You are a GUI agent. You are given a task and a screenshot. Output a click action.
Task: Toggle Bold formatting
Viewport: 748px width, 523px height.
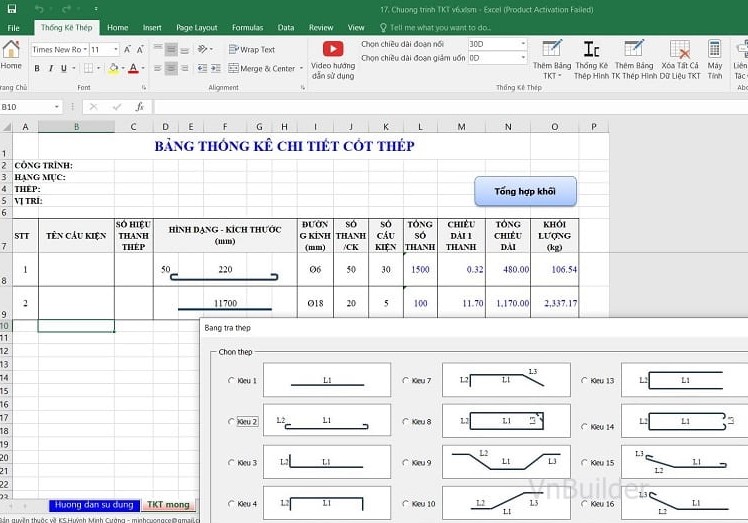[x=37, y=68]
